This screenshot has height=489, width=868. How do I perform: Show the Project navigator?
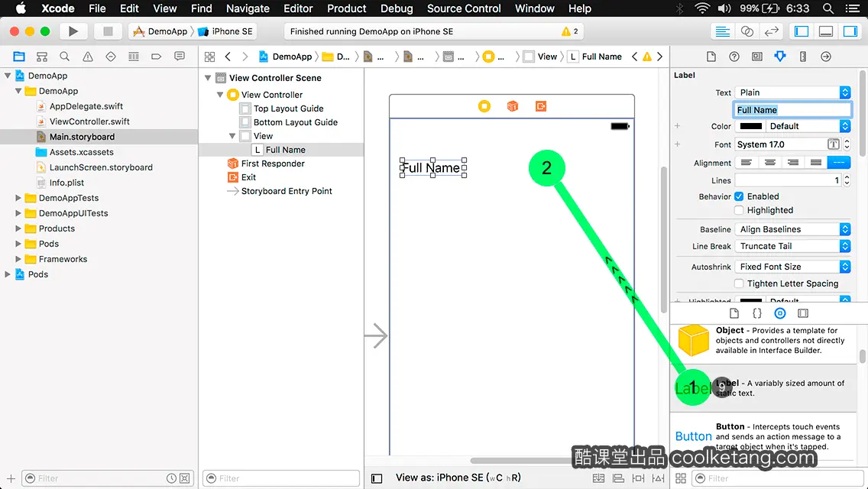(19, 57)
